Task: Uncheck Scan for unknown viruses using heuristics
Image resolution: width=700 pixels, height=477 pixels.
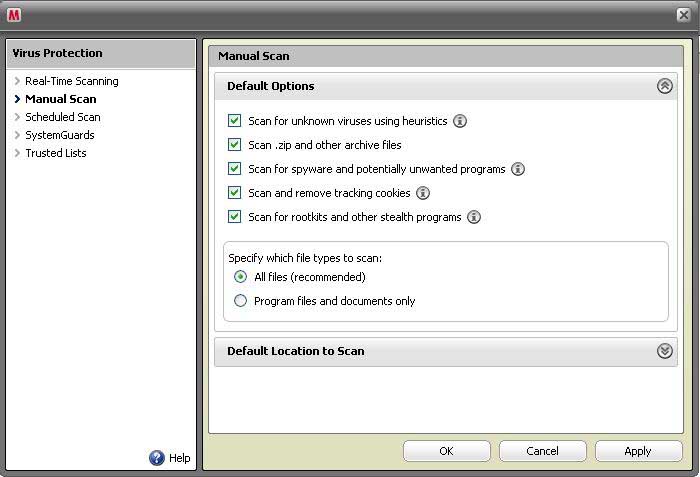Action: [234, 121]
